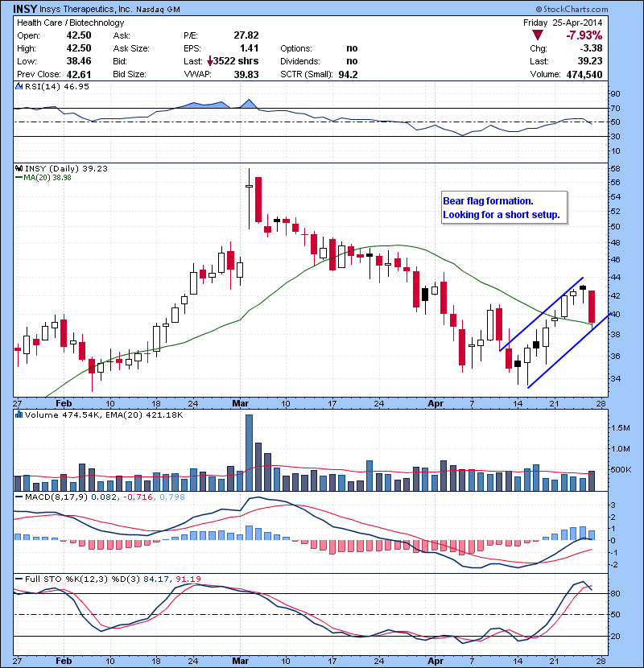Click the 90 label on the RSI axis
The width and height of the screenshot is (644, 668).
click(616, 94)
